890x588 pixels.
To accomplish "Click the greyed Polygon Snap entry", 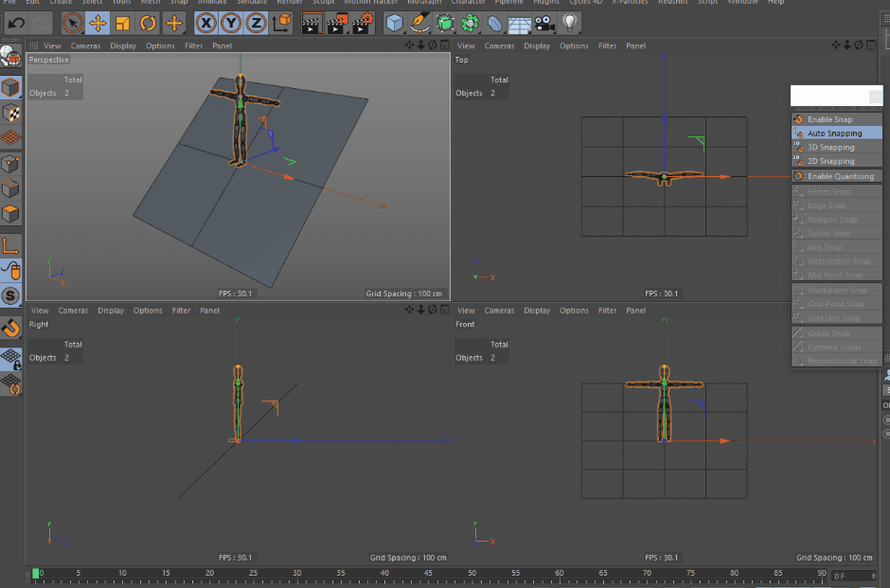I will pos(837,219).
